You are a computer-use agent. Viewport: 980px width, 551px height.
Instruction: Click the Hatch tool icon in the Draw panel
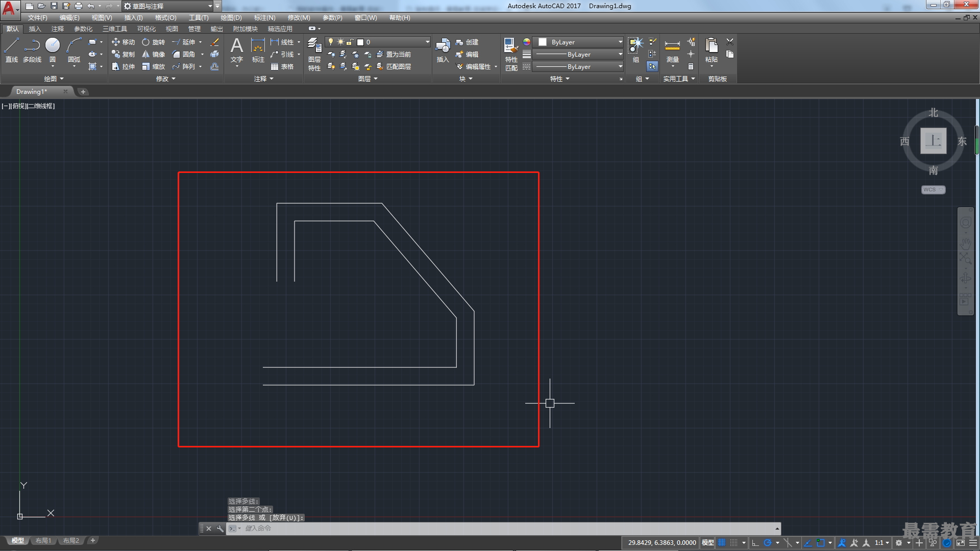tap(92, 66)
